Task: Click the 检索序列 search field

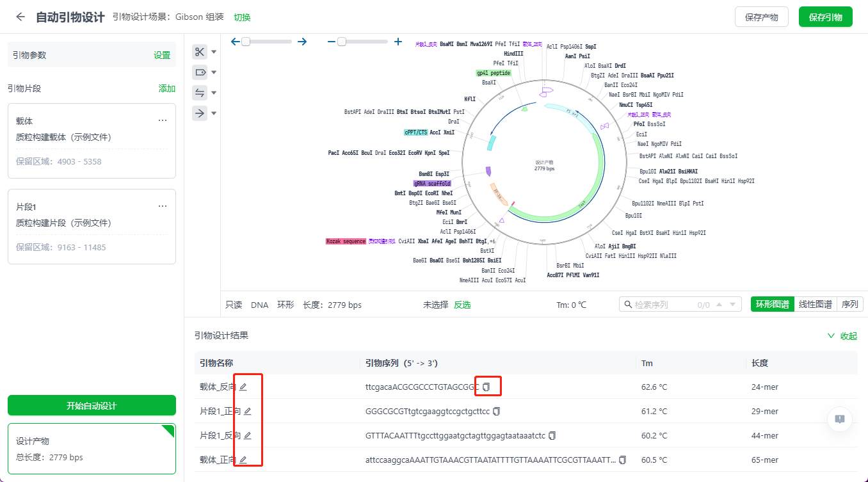Action: [663, 305]
